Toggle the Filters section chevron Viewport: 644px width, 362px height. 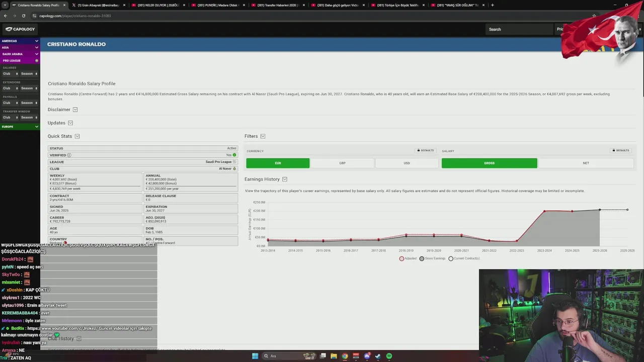[x=263, y=136]
